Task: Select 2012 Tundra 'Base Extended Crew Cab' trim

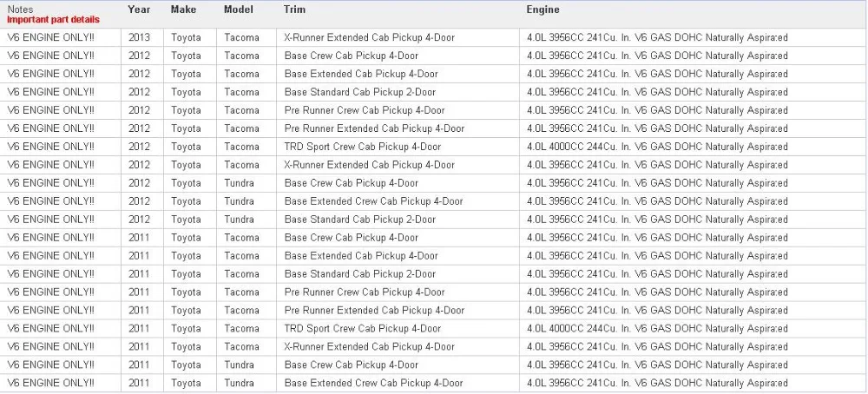Action: (x=373, y=201)
